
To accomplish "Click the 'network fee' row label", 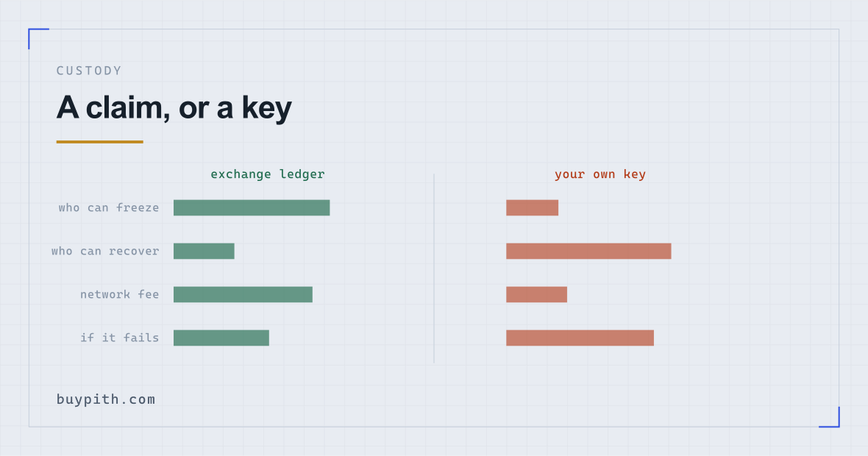I will click(x=120, y=294).
